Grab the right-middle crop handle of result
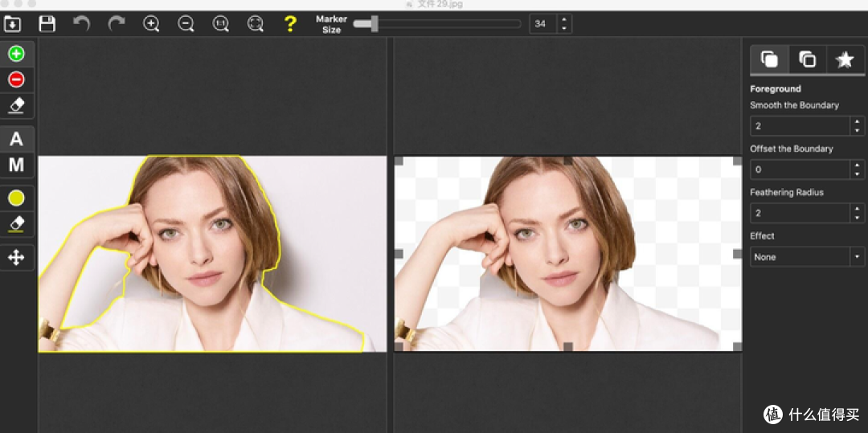The height and width of the screenshot is (433, 868). [737, 254]
